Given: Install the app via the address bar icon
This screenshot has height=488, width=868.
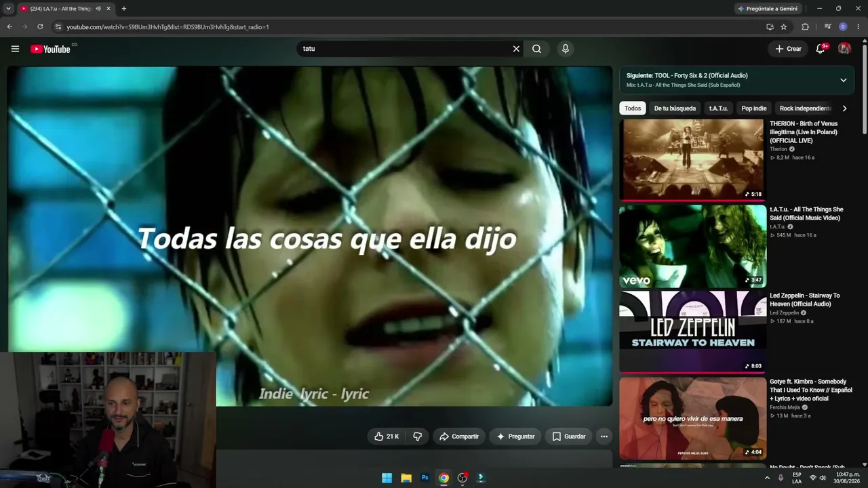Looking at the screenshot, I should click(x=770, y=27).
